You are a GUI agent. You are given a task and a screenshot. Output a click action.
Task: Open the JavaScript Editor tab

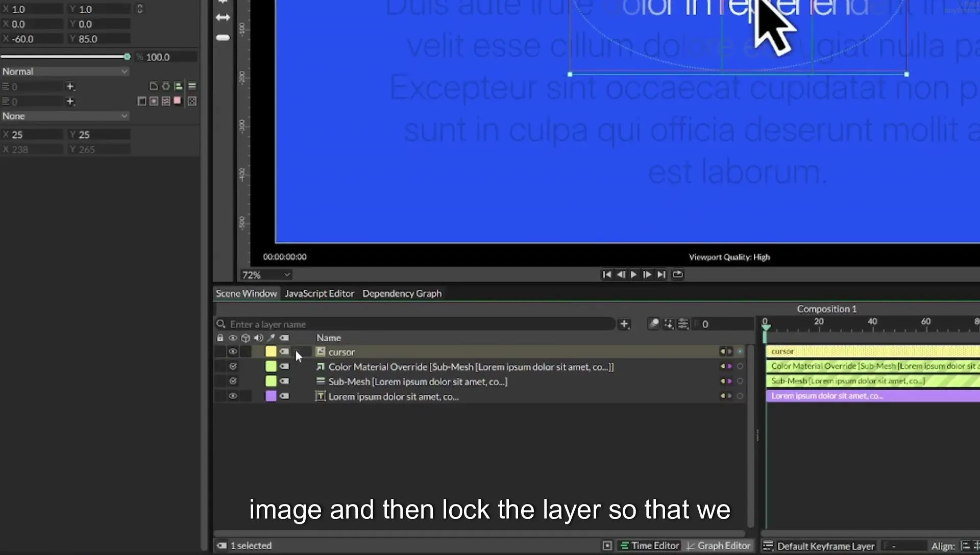pyautogui.click(x=320, y=293)
